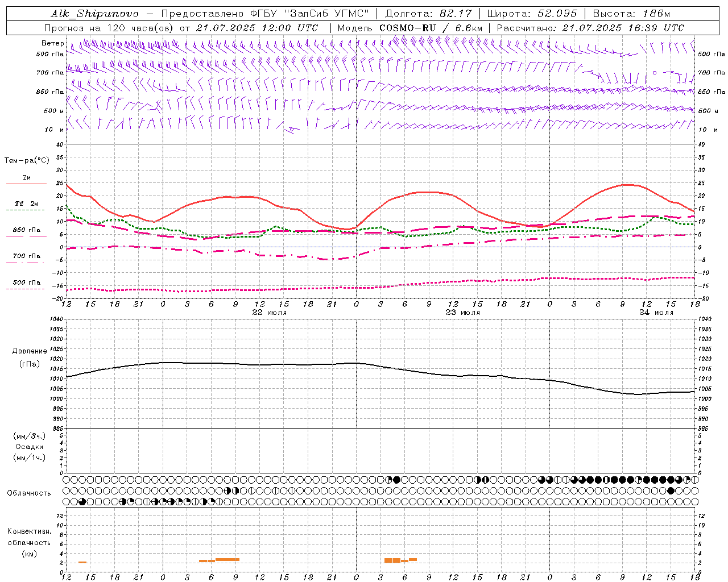Click the (мм/3ч.) precipitation unit label
The height and width of the screenshot is (582, 728).
tap(30, 436)
